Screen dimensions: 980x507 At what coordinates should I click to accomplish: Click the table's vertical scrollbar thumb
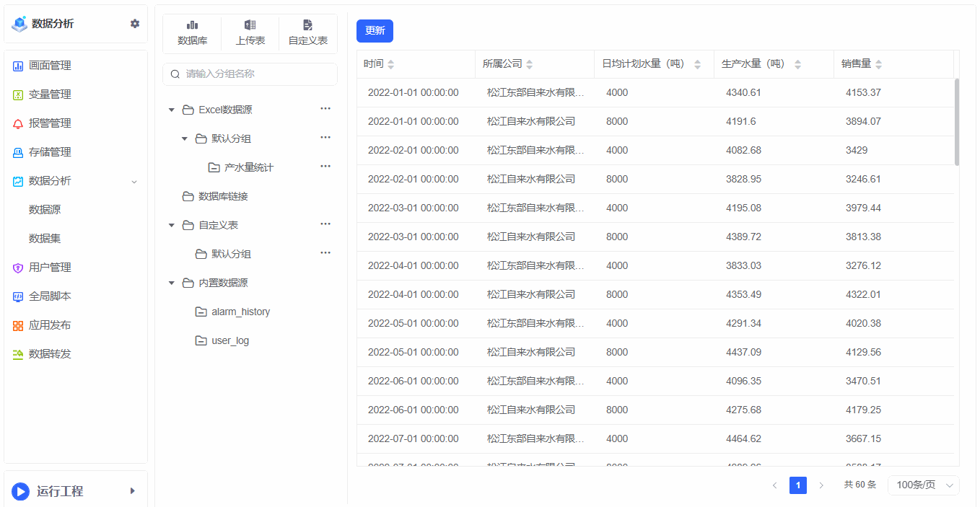[957, 123]
